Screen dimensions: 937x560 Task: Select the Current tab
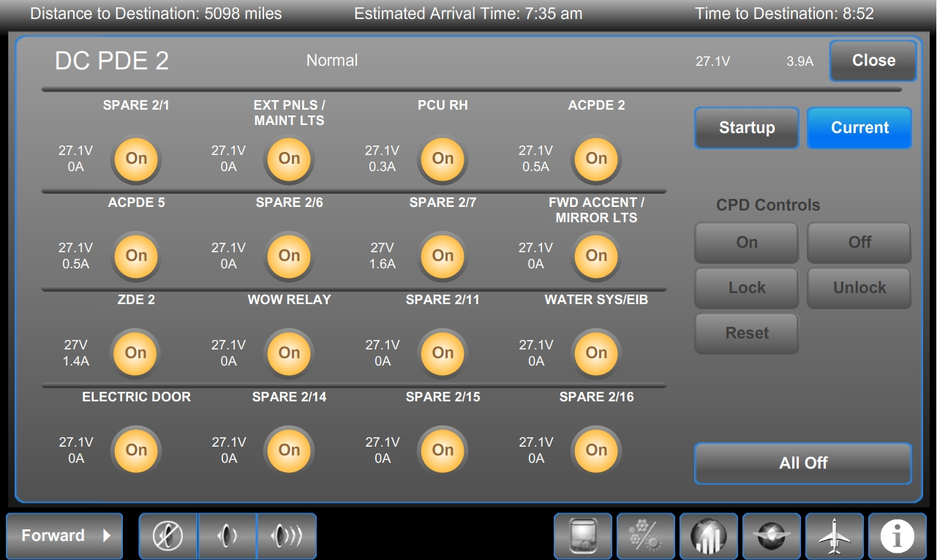coord(859,128)
